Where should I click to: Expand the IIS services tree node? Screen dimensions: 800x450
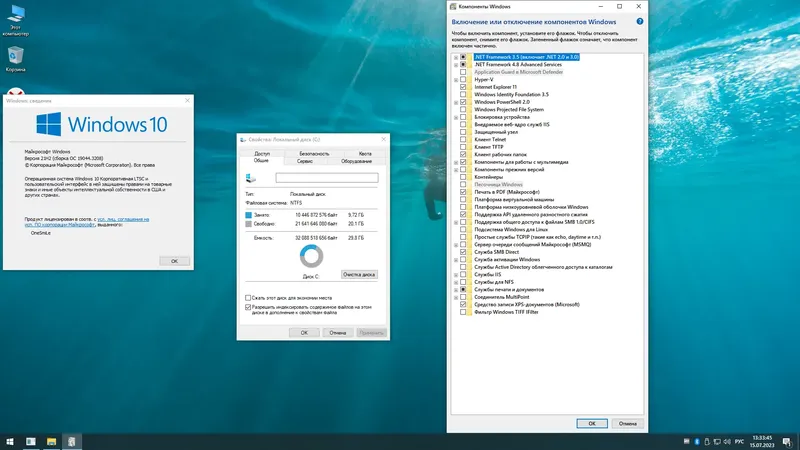(x=456, y=274)
